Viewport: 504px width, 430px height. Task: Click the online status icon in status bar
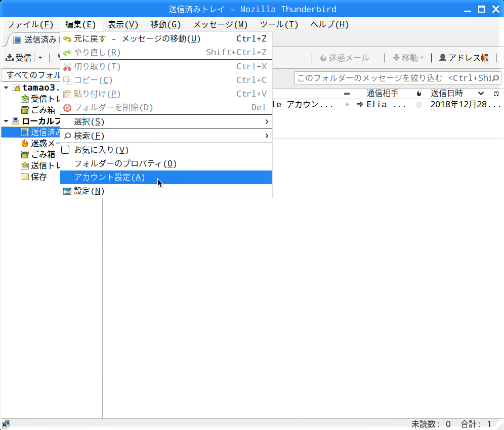pos(6,424)
